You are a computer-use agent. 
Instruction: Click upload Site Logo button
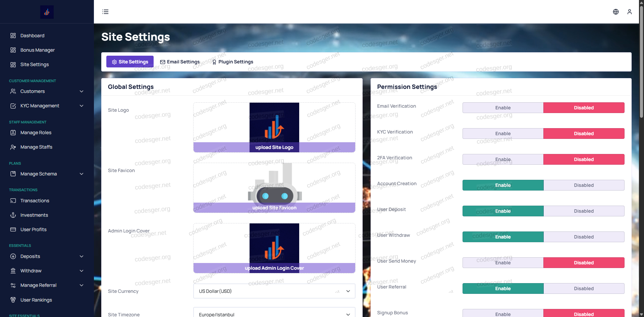tap(274, 147)
